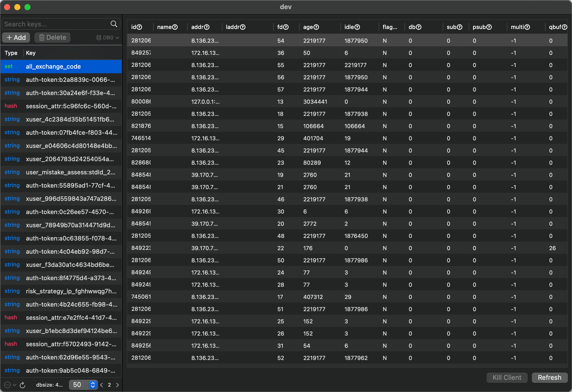Click the help icon beside the id column

tap(139, 27)
